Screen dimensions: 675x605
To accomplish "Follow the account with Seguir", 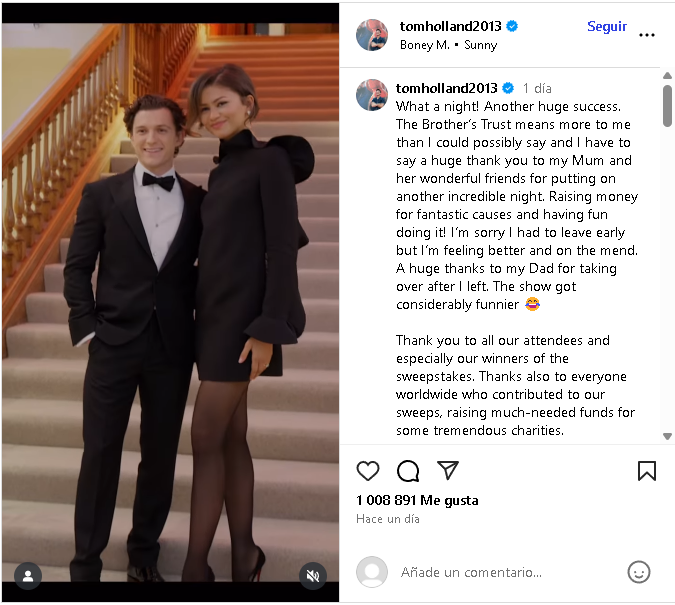I will pos(607,26).
